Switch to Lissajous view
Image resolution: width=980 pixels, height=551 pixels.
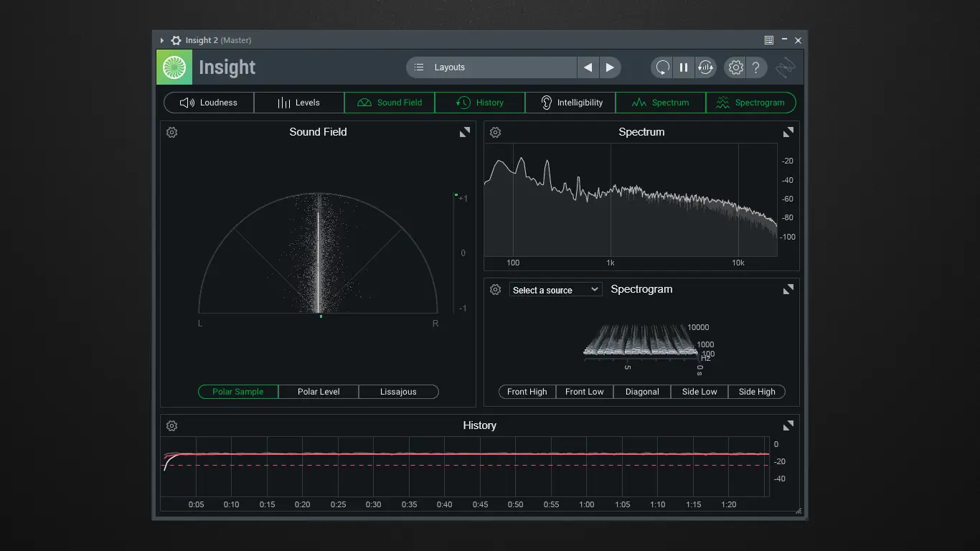(x=398, y=392)
